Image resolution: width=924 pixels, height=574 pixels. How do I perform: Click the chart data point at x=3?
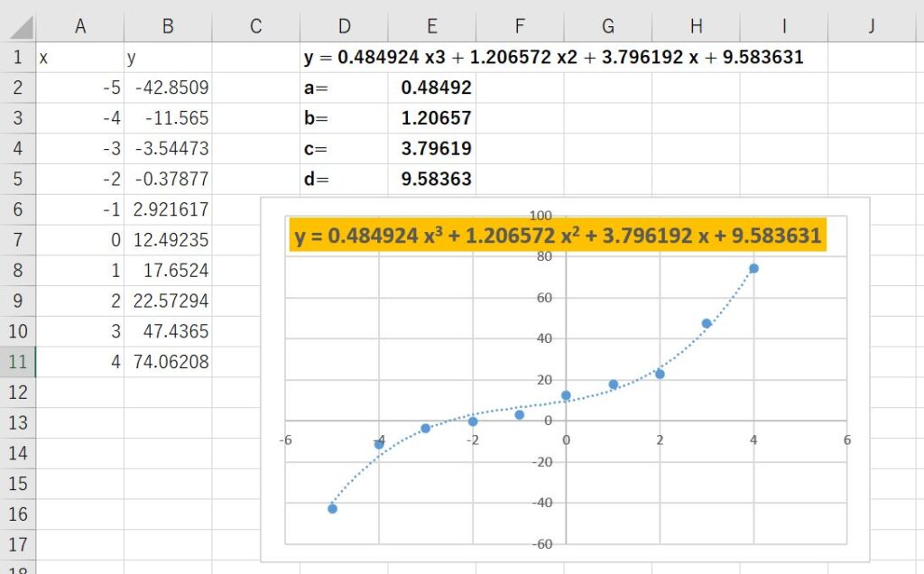pos(707,323)
